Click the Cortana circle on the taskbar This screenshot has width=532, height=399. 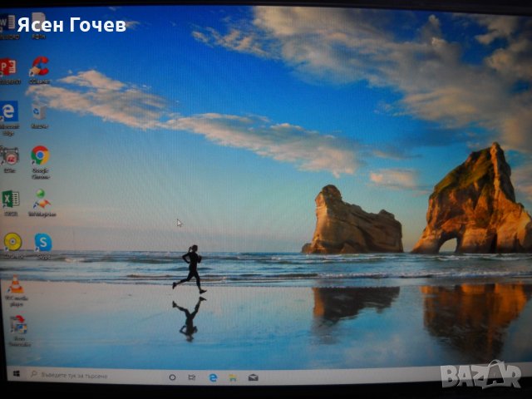tap(172, 377)
